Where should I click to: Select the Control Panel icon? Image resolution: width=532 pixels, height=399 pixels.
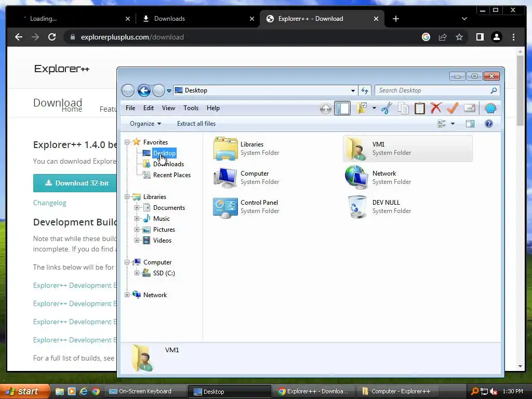point(225,207)
